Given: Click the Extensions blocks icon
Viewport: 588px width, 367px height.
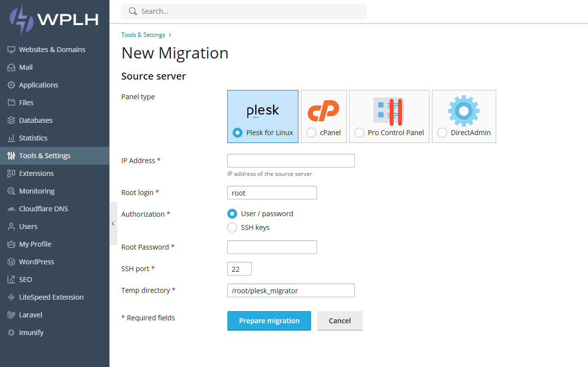Looking at the screenshot, I should point(11,173).
